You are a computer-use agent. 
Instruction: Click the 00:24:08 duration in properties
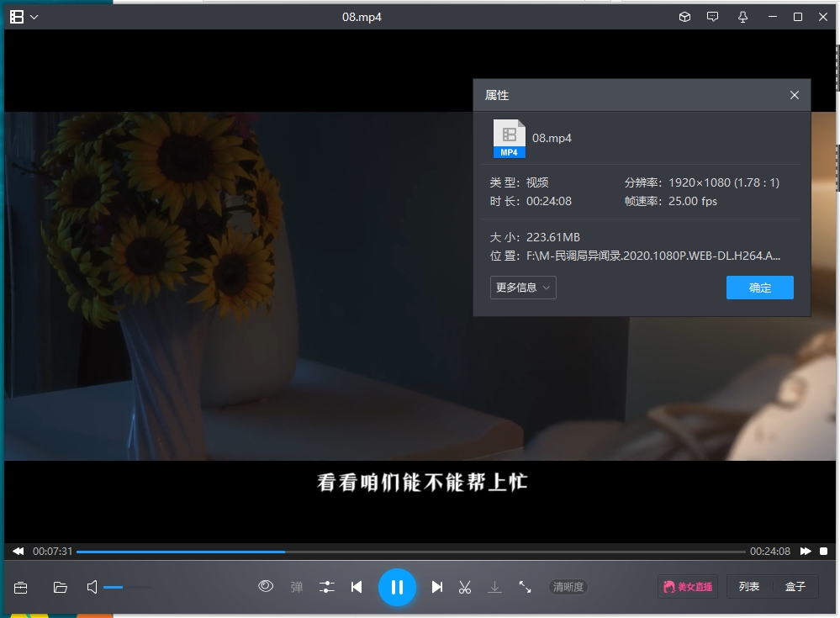click(549, 201)
